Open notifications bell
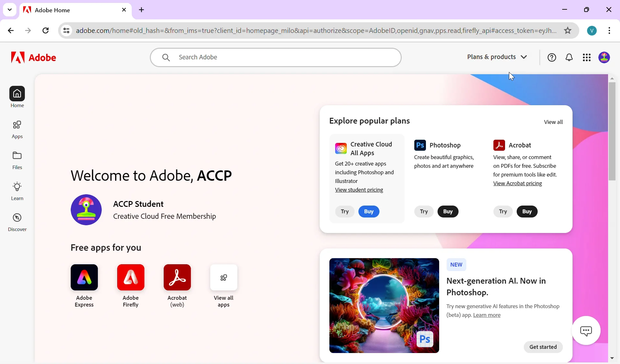620x364 pixels. click(569, 57)
